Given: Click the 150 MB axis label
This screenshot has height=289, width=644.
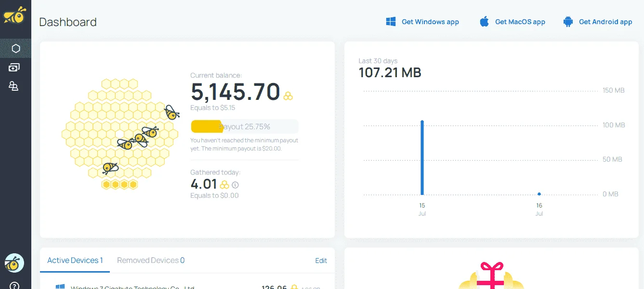Looking at the screenshot, I should (x=614, y=90).
